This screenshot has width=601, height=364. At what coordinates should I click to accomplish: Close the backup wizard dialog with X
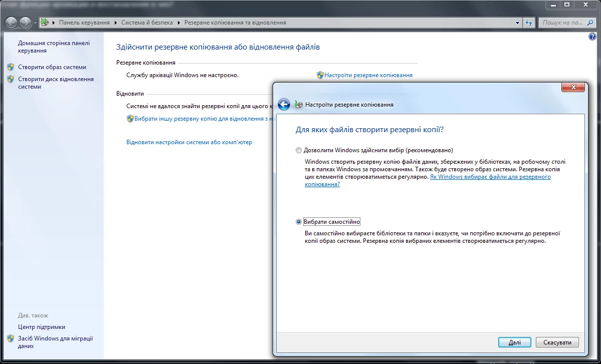click(573, 87)
